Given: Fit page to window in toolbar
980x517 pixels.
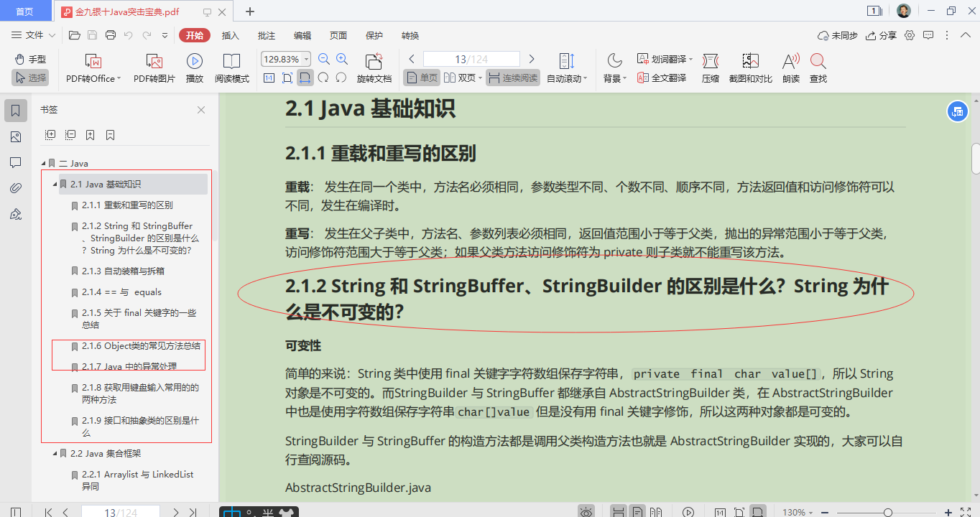Looking at the screenshot, I should point(287,78).
